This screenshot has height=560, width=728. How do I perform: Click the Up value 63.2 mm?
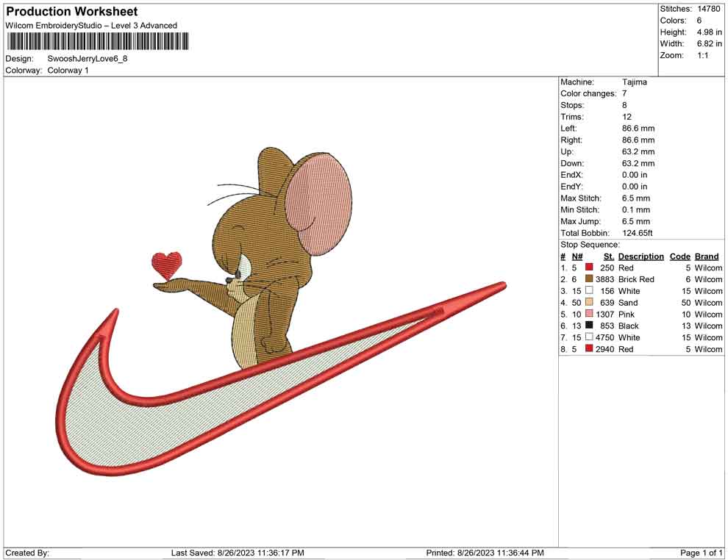[638, 151]
